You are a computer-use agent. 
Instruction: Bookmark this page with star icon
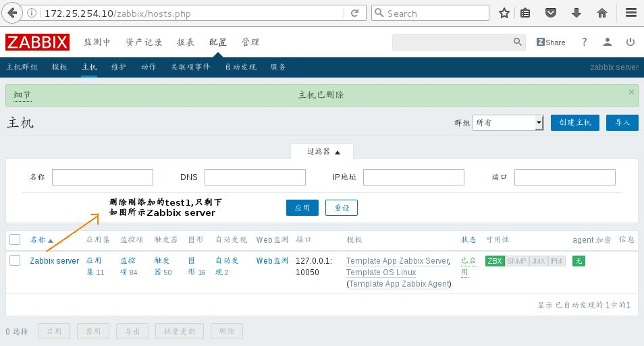(x=504, y=13)
